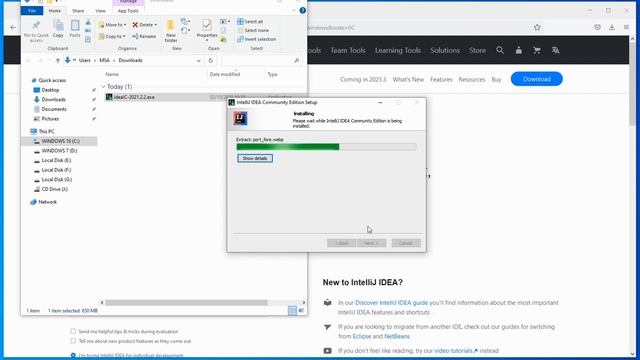Select Network in navigation pane
The width and height of the screenshot is (640, 360).
(47, 202)
